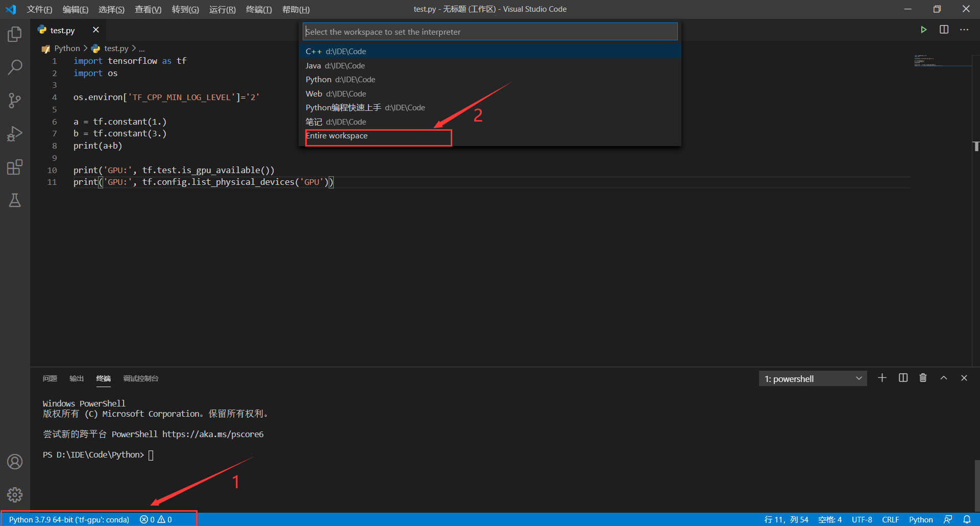Change language mode Python in status bar
This screenshot has width=980, height=526.
tap(921, 519)
